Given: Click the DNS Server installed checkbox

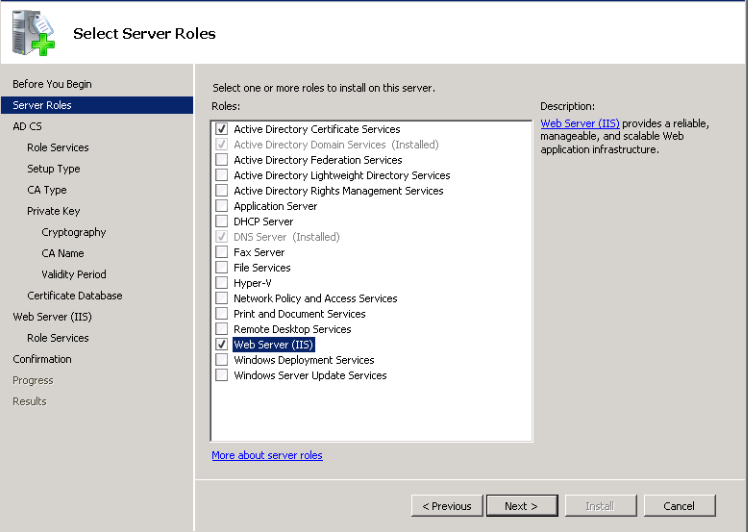Looking at the screenshot, I should pos(221,237).
